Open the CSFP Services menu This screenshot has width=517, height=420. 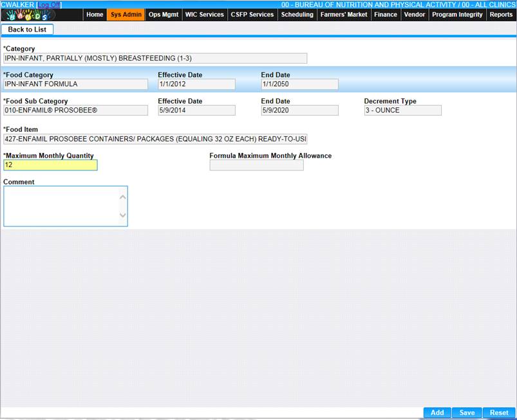pos(252,15)
